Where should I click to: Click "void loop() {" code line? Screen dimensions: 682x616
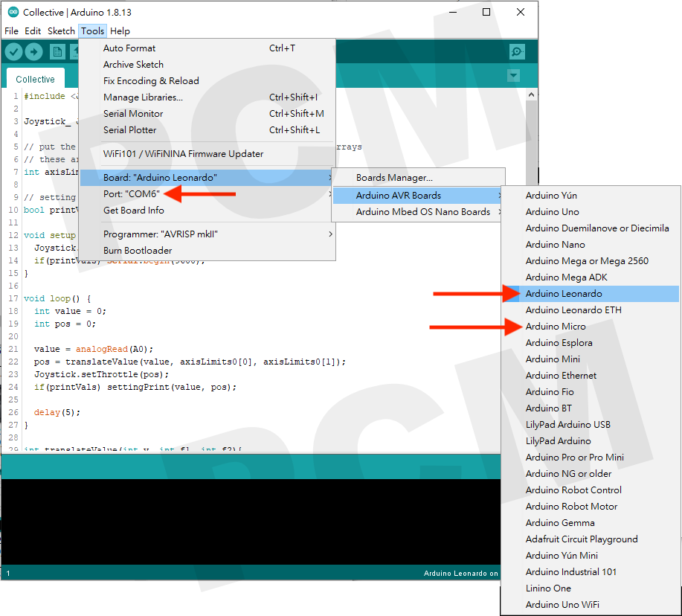pos(57,299)
